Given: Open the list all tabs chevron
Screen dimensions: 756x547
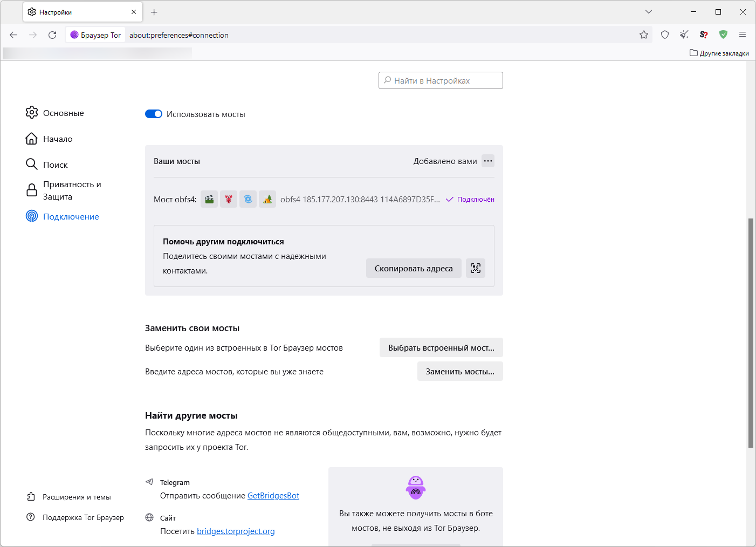Looking at the screenshot, I should point(649,12).
